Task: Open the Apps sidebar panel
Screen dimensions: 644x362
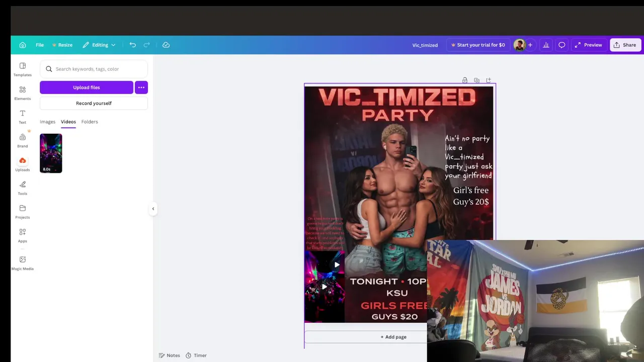Action: pyautogui.click(x=22, y=235)
